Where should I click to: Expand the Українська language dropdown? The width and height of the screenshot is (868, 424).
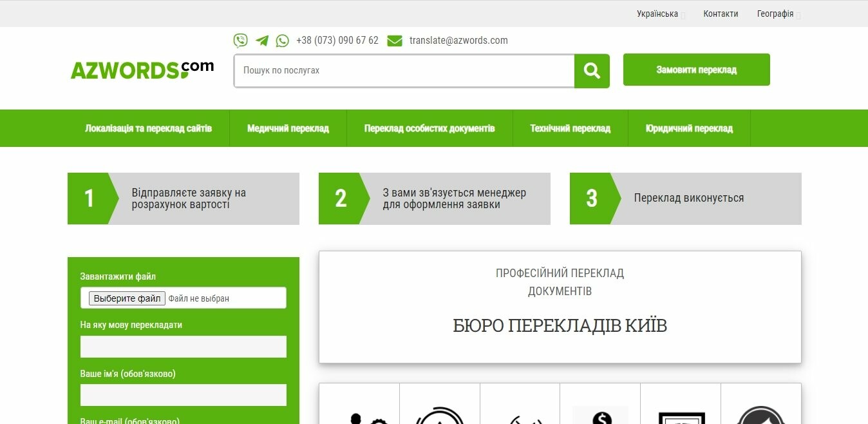point(660,14)
